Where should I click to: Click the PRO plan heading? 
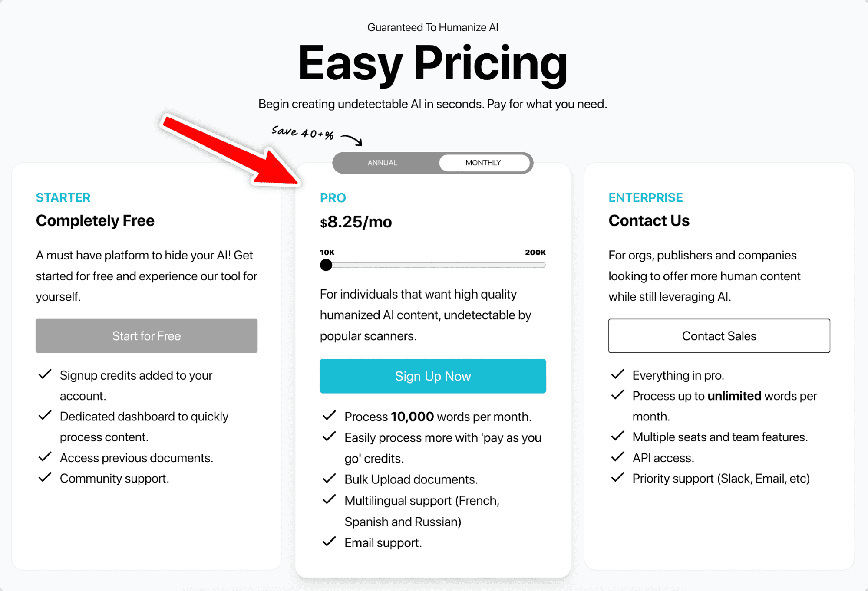point(333,198)
